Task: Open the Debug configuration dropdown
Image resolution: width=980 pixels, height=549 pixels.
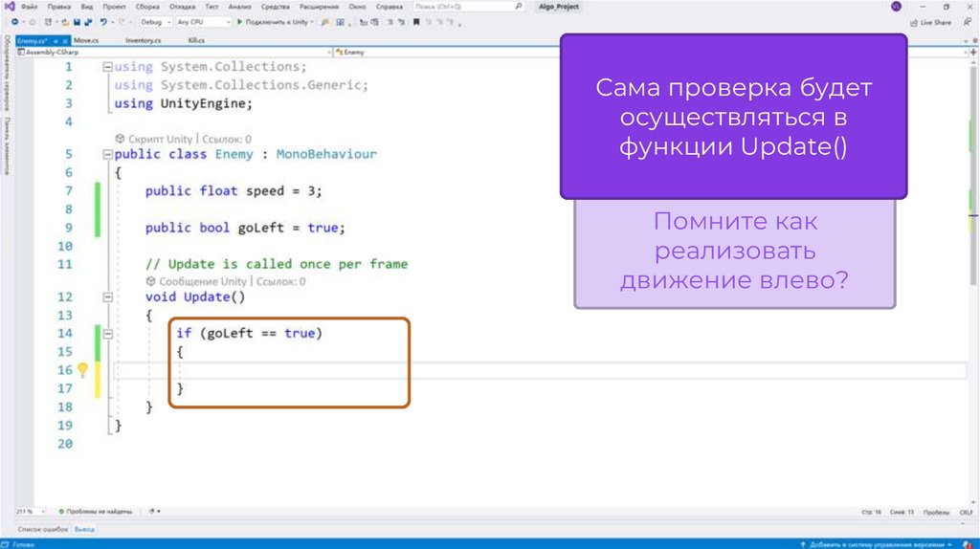Action: (x=156, y=22)
